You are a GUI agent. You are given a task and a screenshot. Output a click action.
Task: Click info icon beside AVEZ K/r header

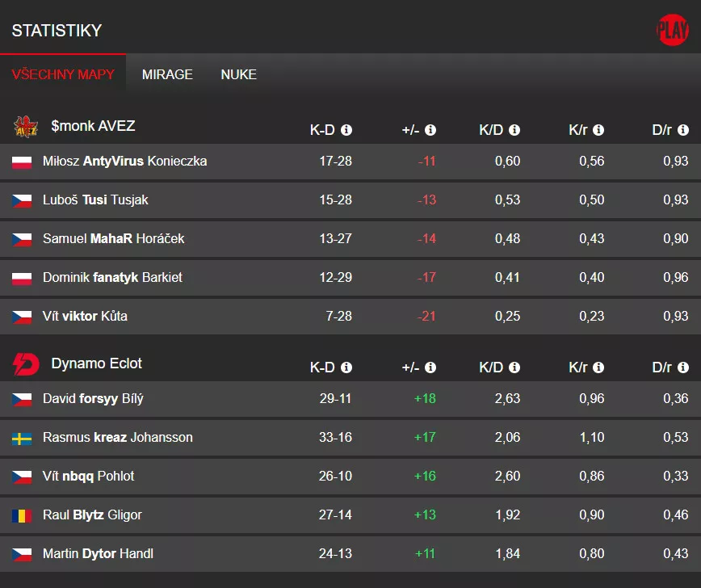(598, 130)
